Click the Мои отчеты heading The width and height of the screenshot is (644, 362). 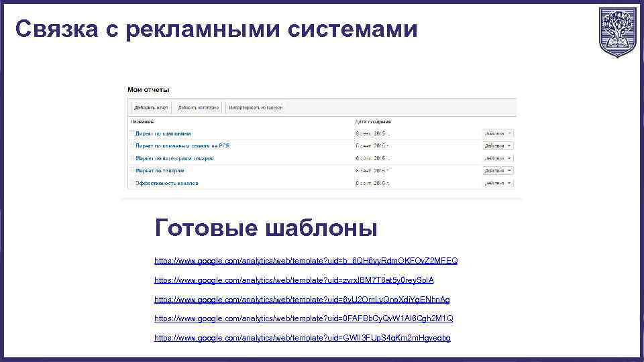pos(148,89)
